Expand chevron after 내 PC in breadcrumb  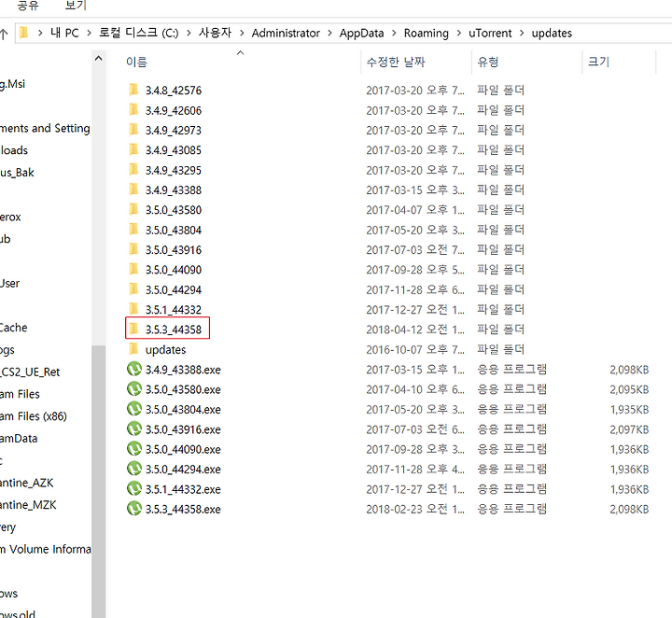(90, 33)
